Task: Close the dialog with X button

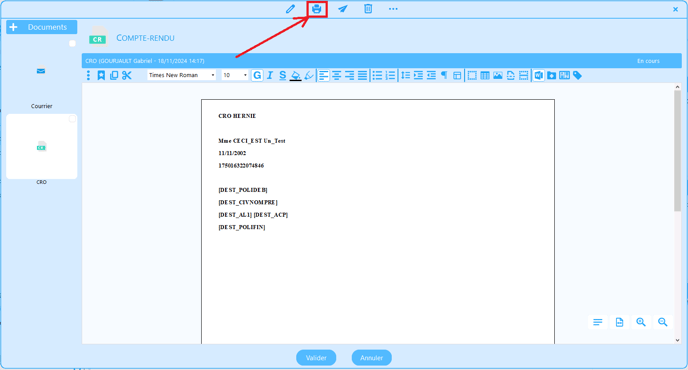Action: click(676, 9)
